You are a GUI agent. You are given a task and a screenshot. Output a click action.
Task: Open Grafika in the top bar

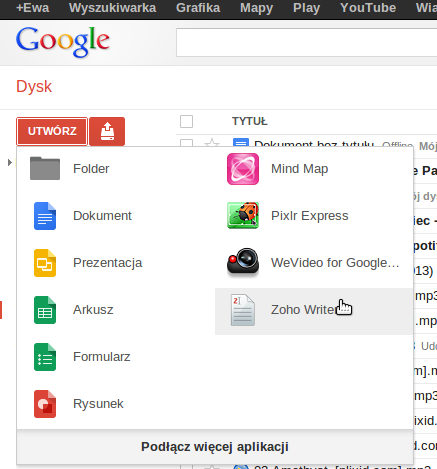(x=198, y=8)
